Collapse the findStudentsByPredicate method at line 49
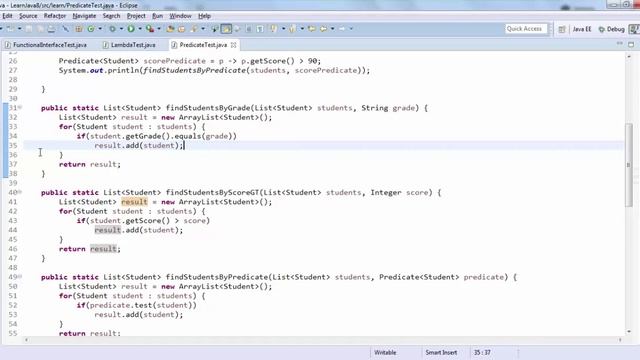This screenshot has height=360, width=640. pos(20,276)
